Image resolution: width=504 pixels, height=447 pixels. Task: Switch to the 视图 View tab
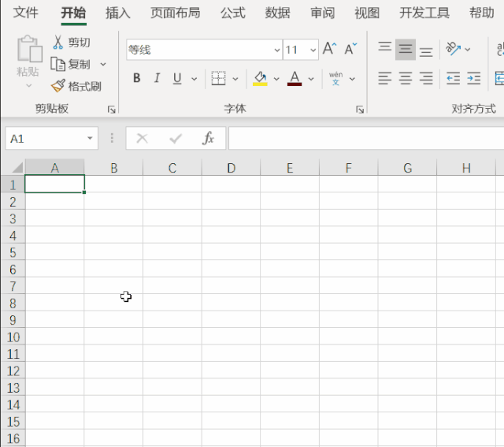click(x=367, y=13)
